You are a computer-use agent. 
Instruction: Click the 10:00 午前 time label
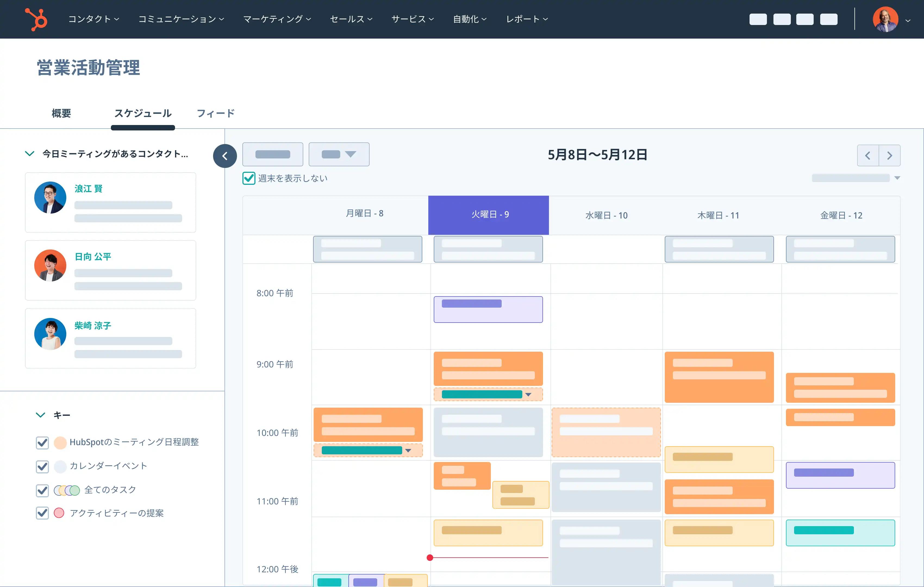(277, 433)
